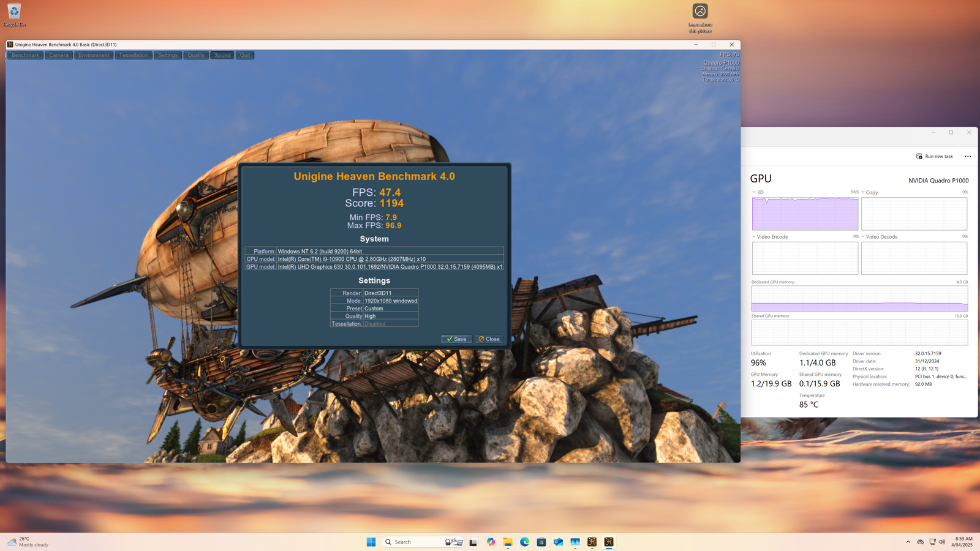Click the volume speaker tray icon
The height and width of the screenshot is (551, 980).
point(942,542)
